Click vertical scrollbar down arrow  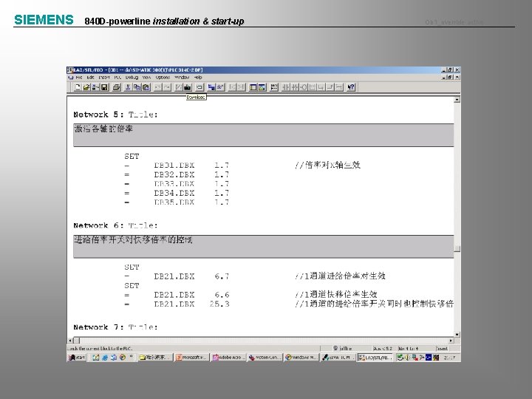pos(457,334)
